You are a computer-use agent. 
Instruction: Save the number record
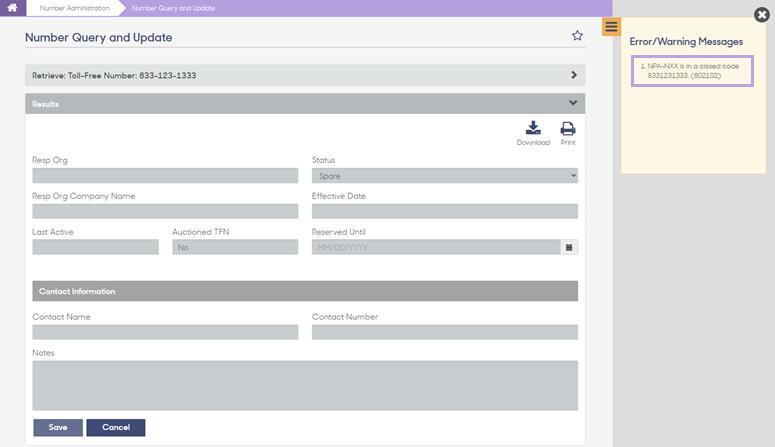(x=58, y=427)
